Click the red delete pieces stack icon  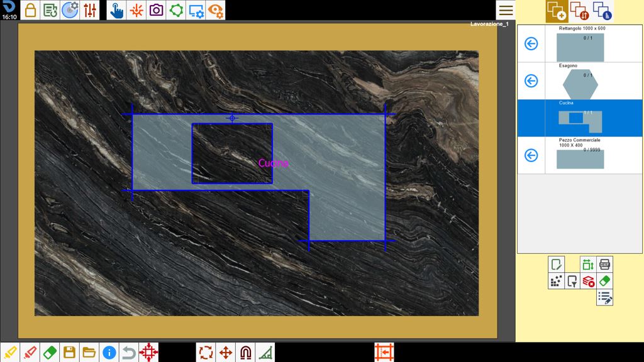[588, 281]
